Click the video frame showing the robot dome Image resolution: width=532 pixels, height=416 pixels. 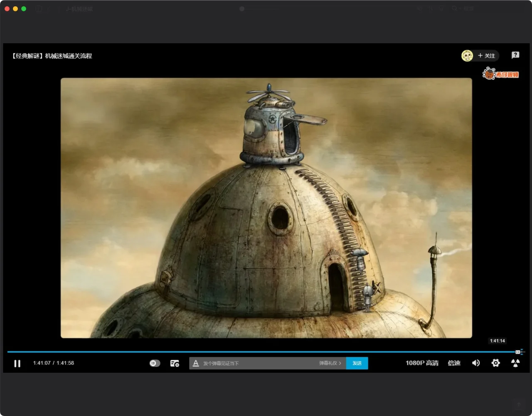pyautogui.click(x=266, y=208)
